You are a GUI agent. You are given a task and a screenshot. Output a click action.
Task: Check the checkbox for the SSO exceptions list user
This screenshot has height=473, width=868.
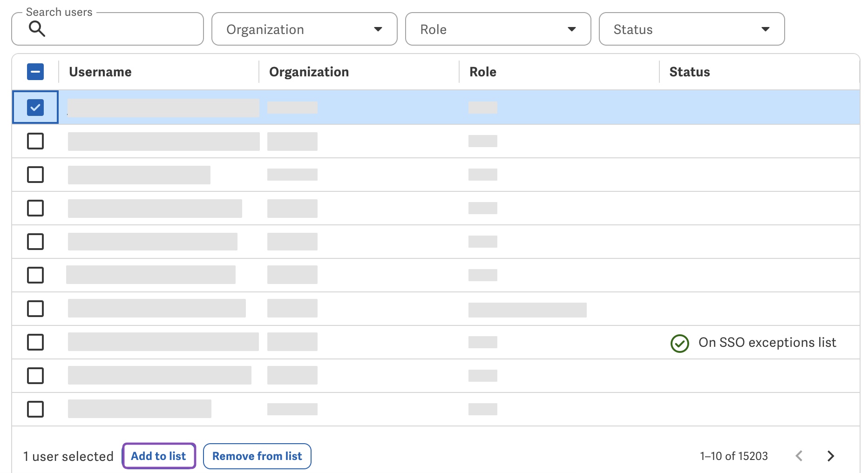coord(35,342)
